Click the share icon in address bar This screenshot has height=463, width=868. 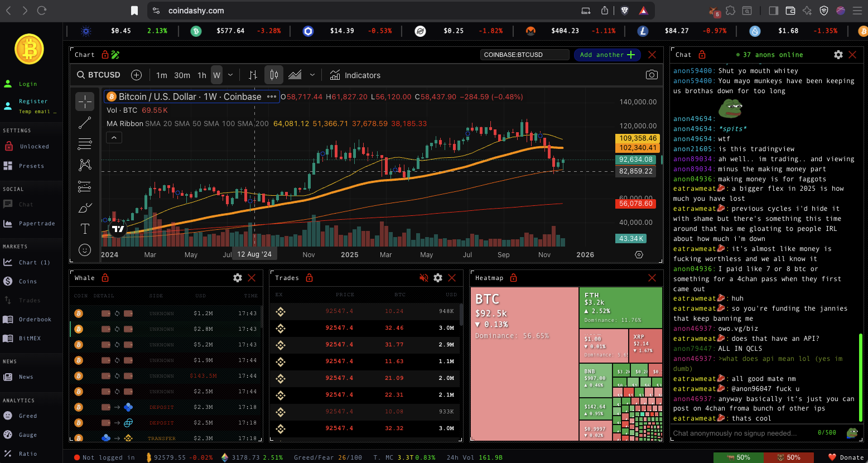[x=605, y=11]
